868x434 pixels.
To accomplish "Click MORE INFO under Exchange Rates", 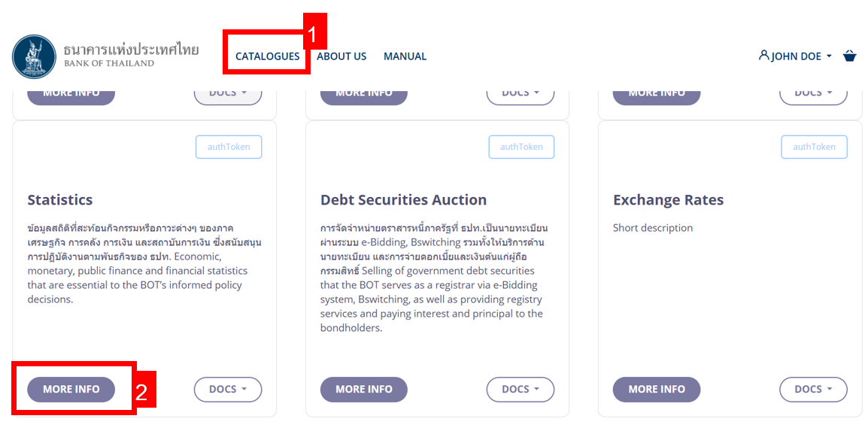I will click(x=656, y=390).
